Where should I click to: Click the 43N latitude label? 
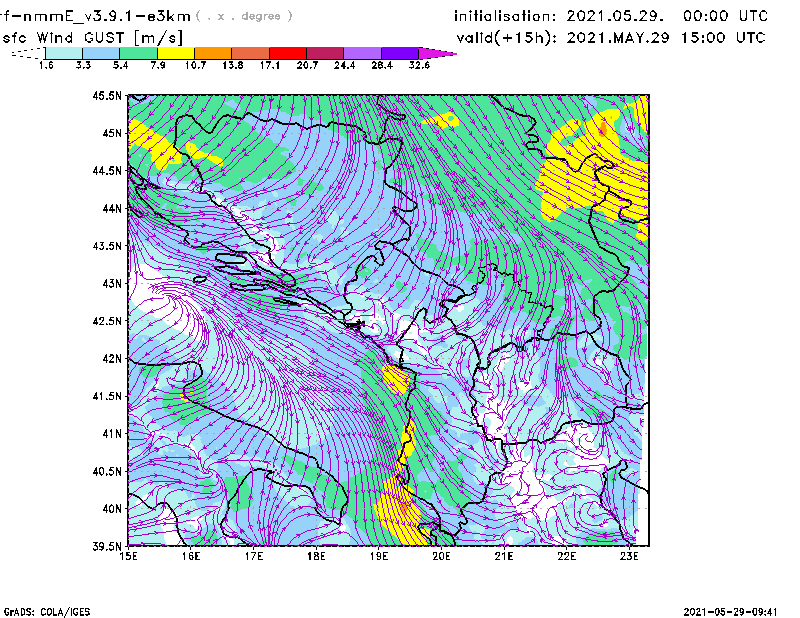[112, 283]
